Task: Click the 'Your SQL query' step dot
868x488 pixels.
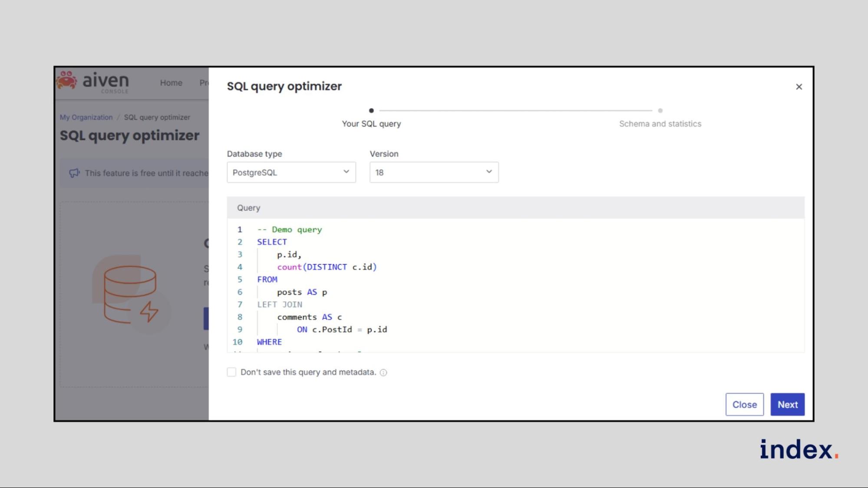Action: 371,111
